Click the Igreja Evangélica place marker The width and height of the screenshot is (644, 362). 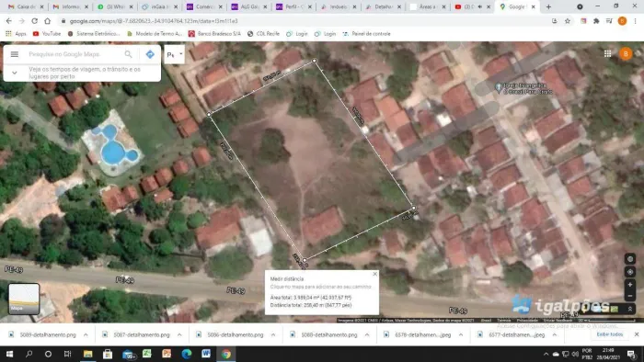[x=499, y=87]
